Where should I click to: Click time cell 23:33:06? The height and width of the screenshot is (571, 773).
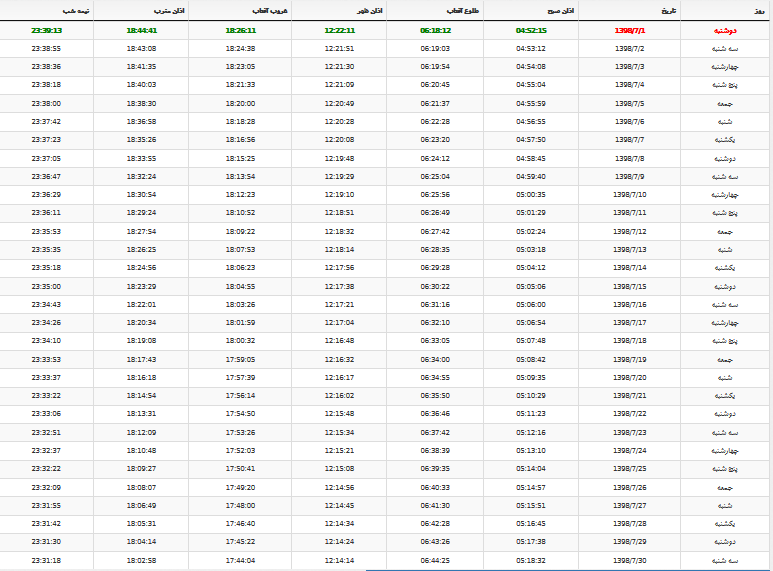46,414
